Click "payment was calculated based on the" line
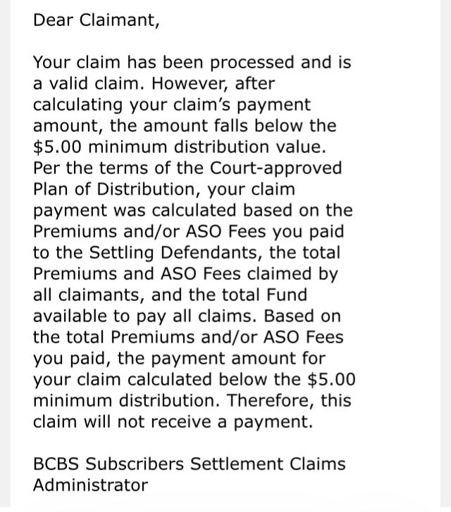Image resolution: width=451 pixels, height=512 pixels. pos(193,211)
